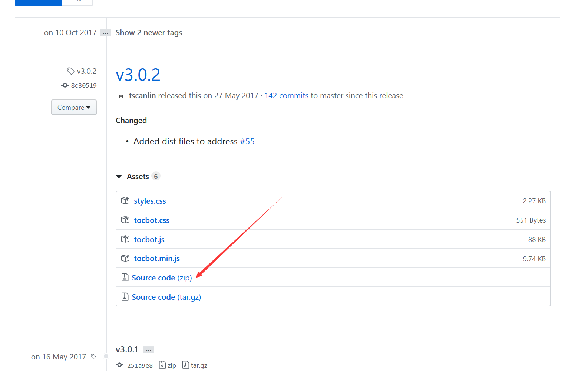Click the 551 Bytes size text
Screen dimensions: 588x371
coord(531,220)
